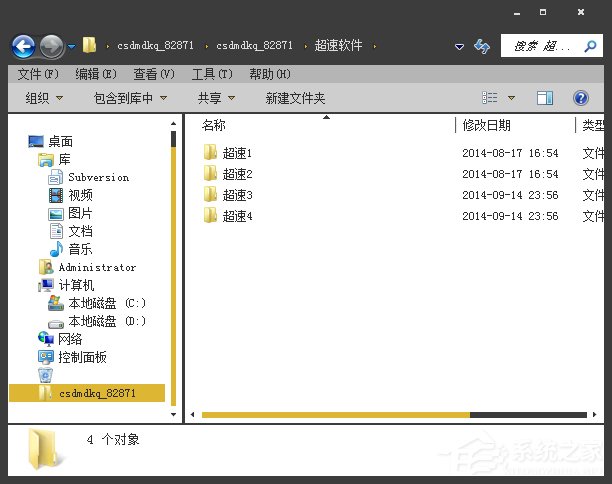This screenshot has height=484, width=612.
Task: Sort by 修改日期 column header
Action: pyautogui.click(x=487, y=125)
